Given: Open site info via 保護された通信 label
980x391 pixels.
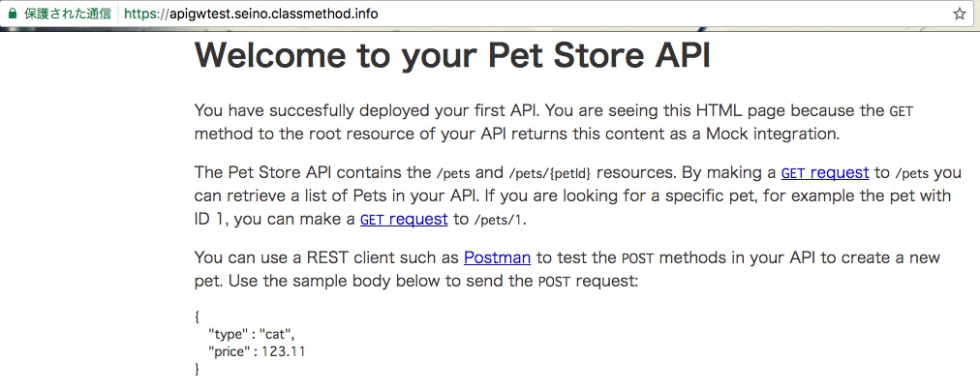Looking at the screenshot, I should point(67,14).
